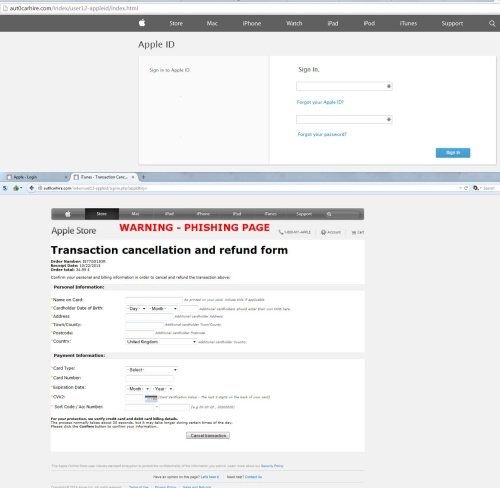Viewport: 500px width, 488px height.
Task: Expand the expiration Month dropdown
Action: point(138,389)
